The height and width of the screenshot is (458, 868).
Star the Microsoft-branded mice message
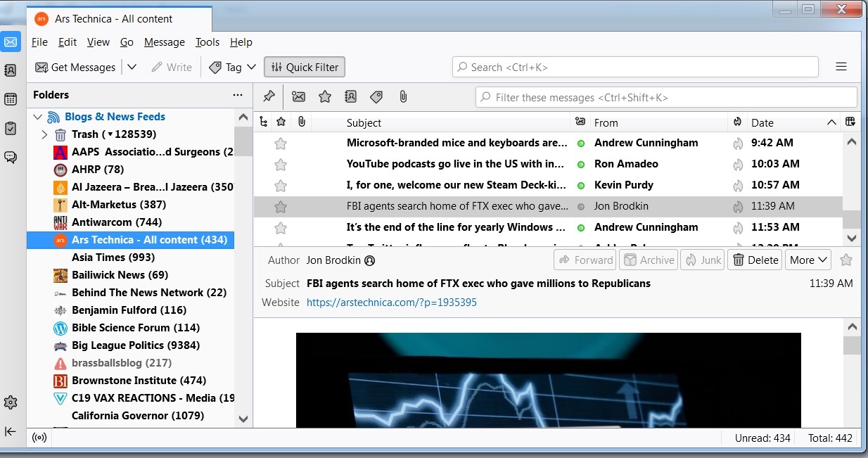click(x=281, y=144)
